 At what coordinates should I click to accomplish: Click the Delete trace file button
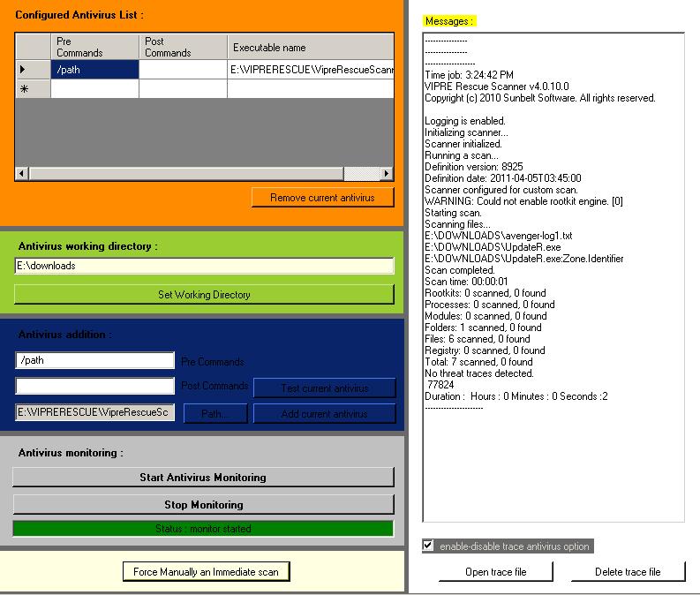tap(628, 572)
